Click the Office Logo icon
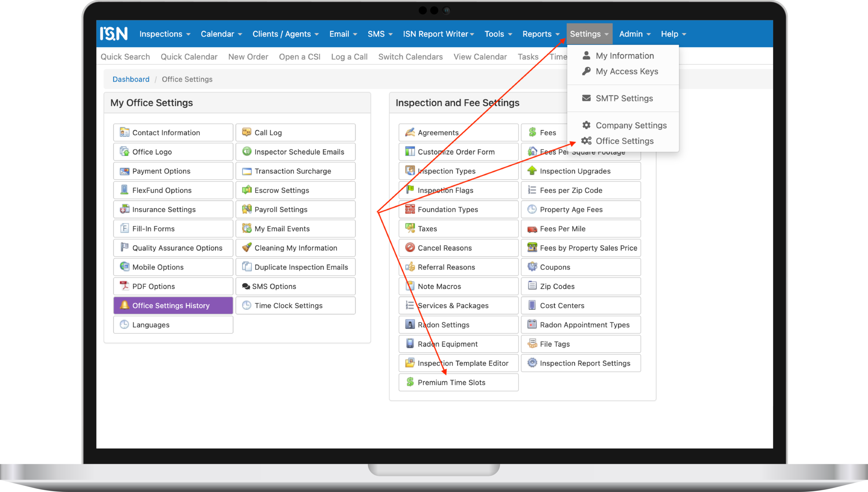868x492 pixels. tap(124, 151)
